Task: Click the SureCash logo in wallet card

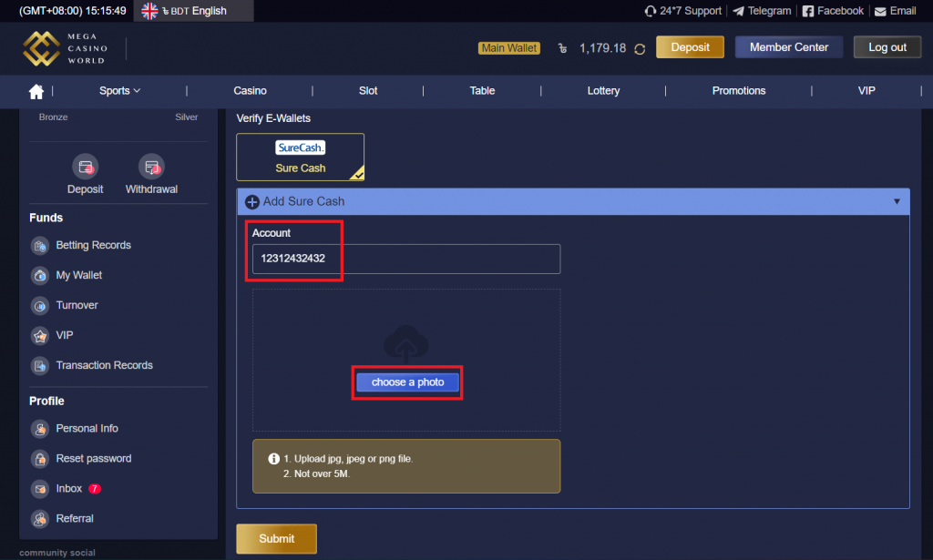Action: 301,148
